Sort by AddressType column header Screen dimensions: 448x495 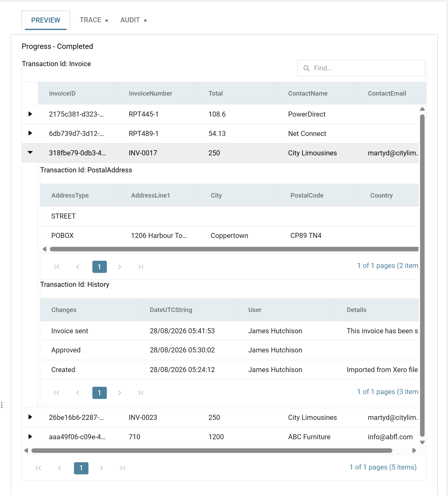point(80,195)
